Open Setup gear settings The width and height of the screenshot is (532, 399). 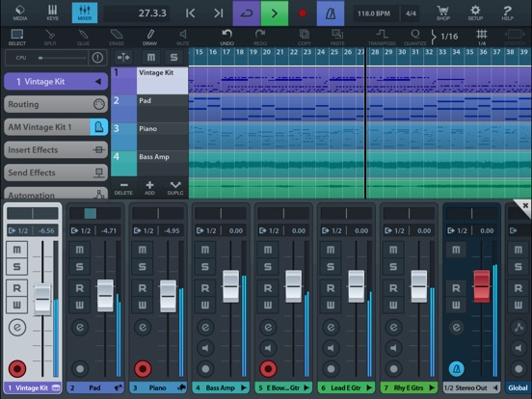coord(475,13)
